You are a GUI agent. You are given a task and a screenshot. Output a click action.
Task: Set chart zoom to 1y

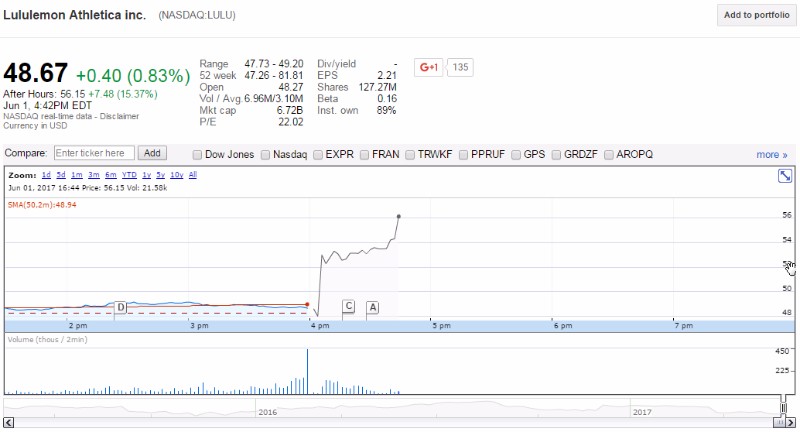(x=146, y=175)
